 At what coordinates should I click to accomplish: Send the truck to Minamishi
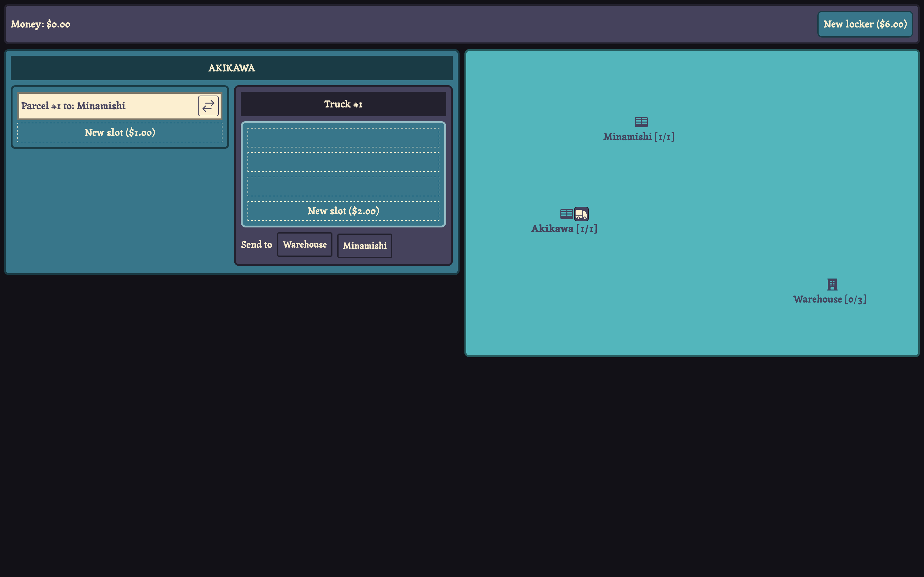(364, 246)
